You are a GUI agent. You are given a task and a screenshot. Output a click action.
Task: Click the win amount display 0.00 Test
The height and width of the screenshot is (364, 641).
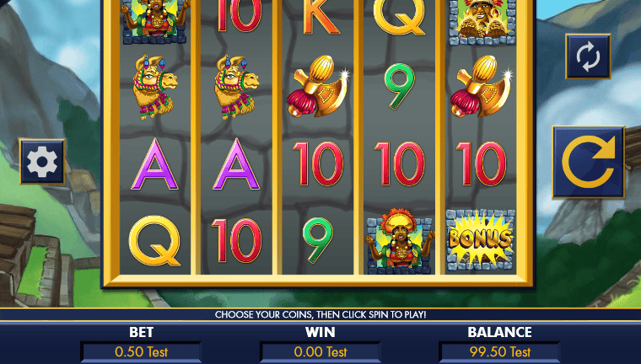pos(320,351)
